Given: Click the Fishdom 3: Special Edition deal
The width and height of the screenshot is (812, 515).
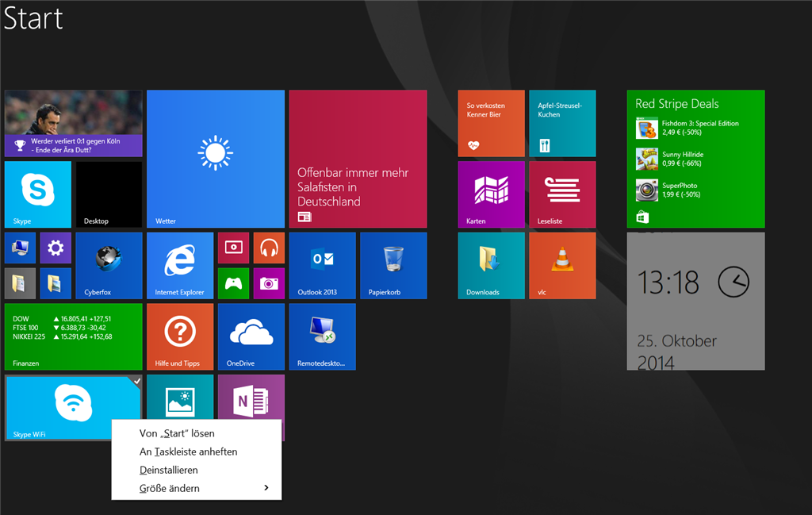Looking at the screenshot, I should tap(688, 128).
